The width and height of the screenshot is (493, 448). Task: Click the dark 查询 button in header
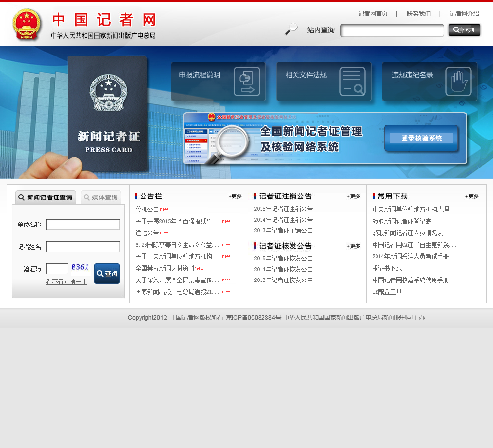pos(464,30)
